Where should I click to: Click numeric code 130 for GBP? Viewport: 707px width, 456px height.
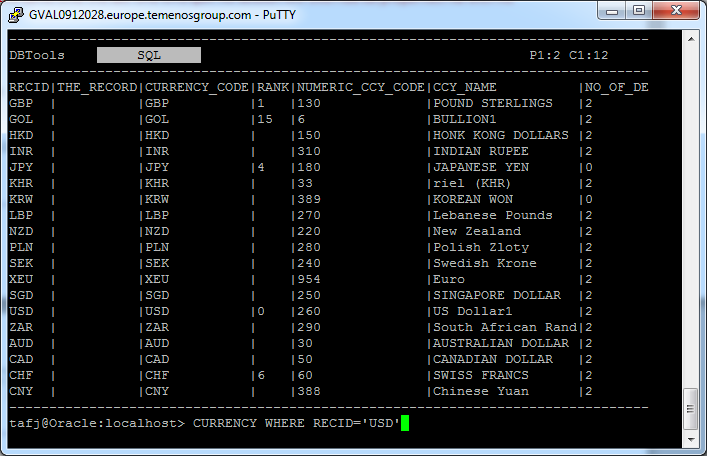tap(308, 103)
